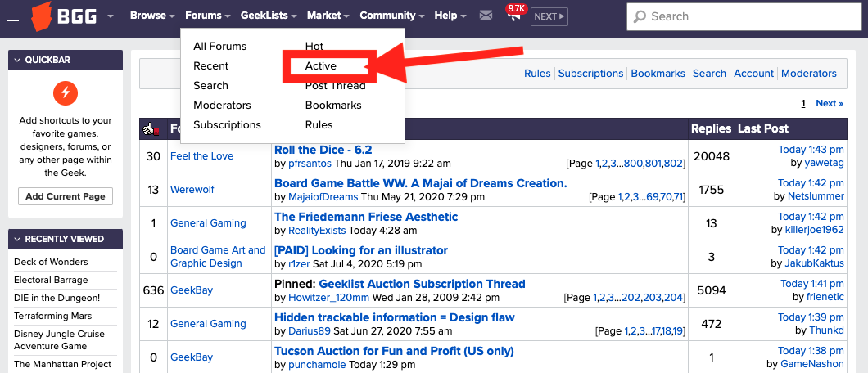Image resolution: width=868 pixels, height=373 pixels.
Task: Select Recent in the Forums menu
Action: point(211,65)
